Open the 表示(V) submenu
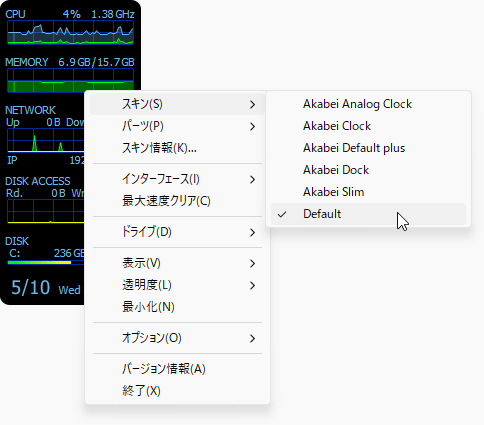 [x=177, y=263]
